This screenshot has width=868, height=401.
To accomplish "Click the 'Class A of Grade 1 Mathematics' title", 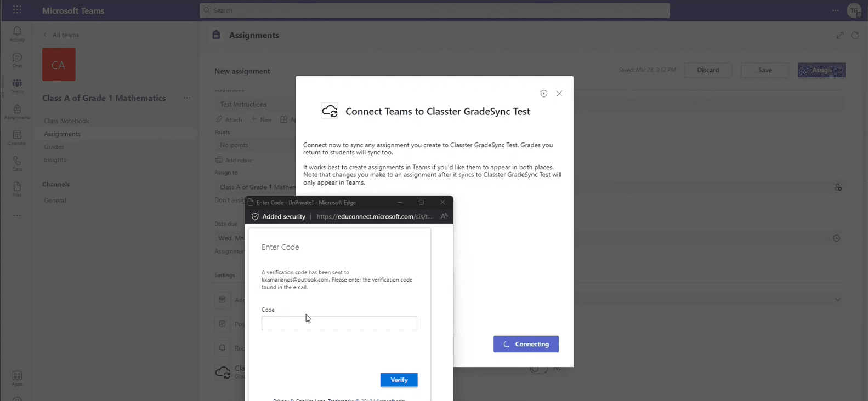I will click(104, 98).
